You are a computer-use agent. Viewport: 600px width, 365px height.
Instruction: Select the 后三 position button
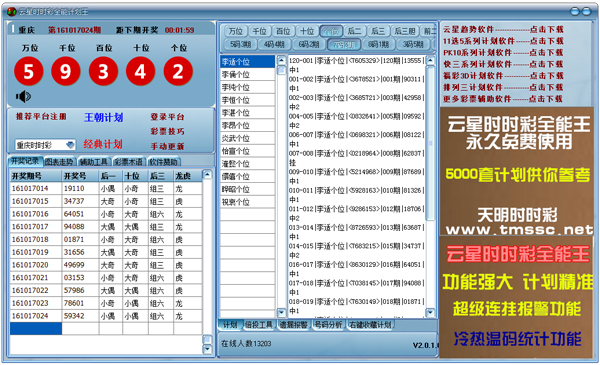point(378,31)
